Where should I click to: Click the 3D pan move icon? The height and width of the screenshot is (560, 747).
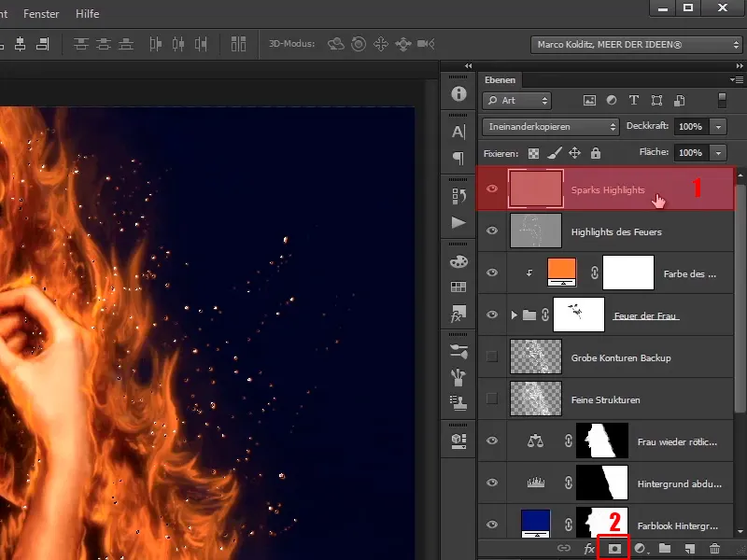click(381, 44)
